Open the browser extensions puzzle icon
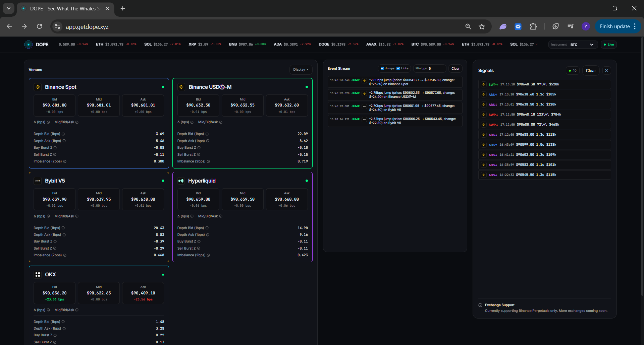644x345 pixels. [533, 26]
